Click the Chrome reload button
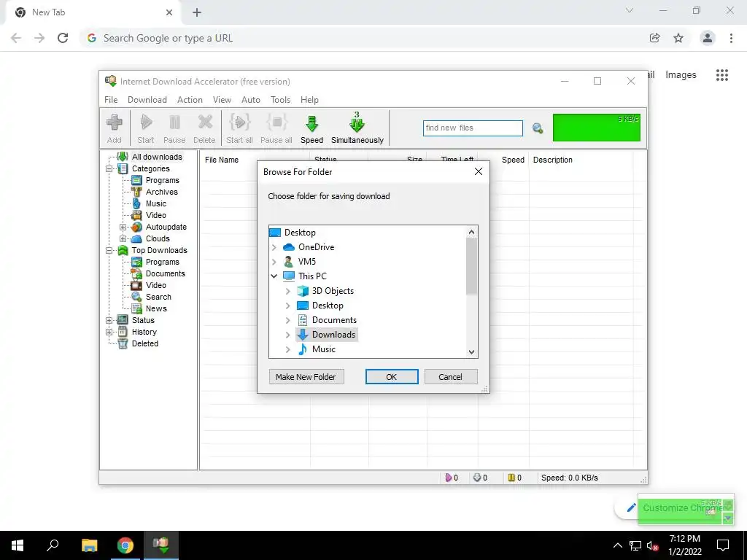747x560 pixels. 63,38
